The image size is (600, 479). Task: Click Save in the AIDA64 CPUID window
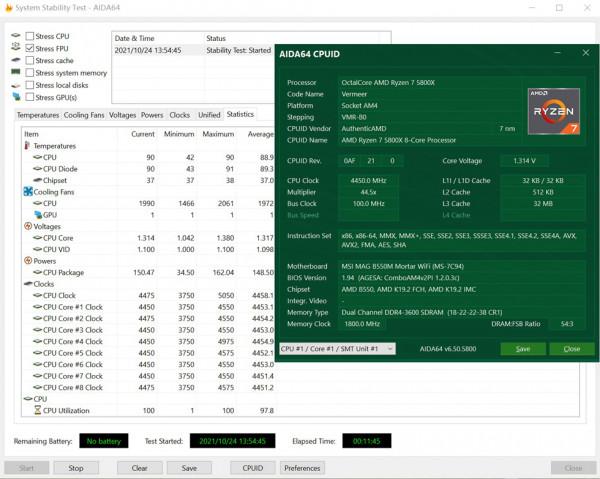523,349
